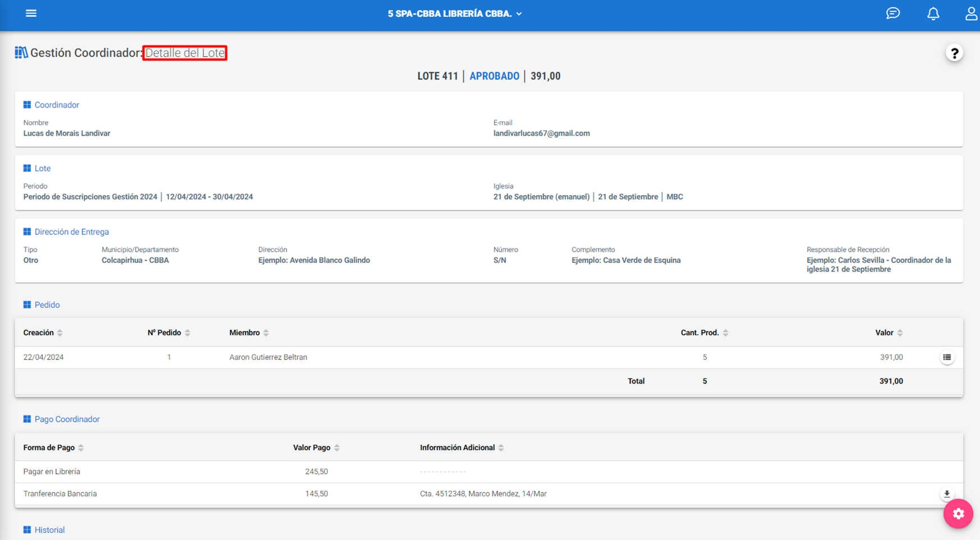Select the email landivarlucas67@gmail.com
Viewport: 980px width, 540px height.
[541, 133]
